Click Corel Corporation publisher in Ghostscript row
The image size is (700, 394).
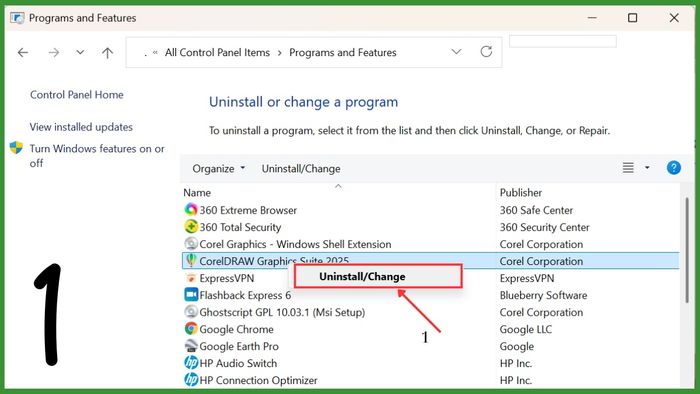coord(541,312)
